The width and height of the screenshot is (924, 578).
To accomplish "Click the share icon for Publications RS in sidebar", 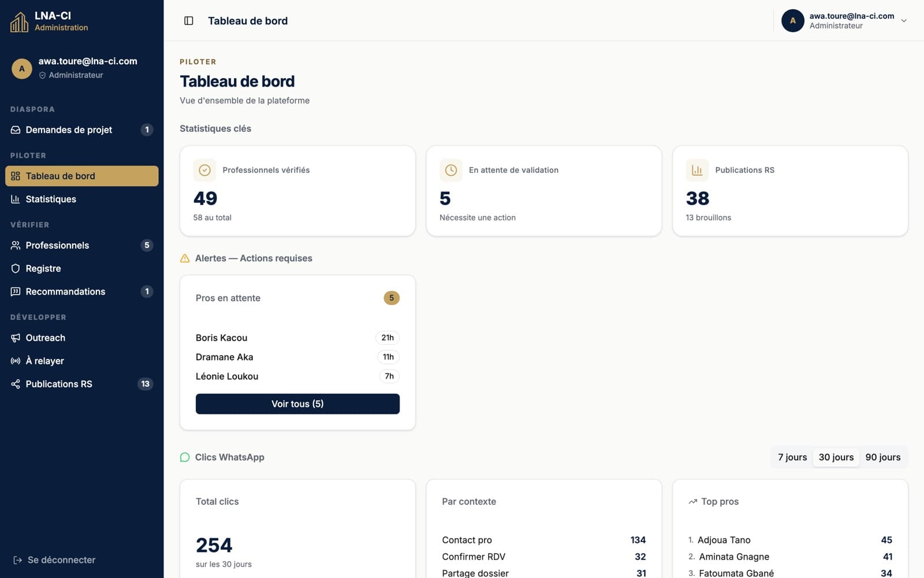I will (x=16, y=384).
